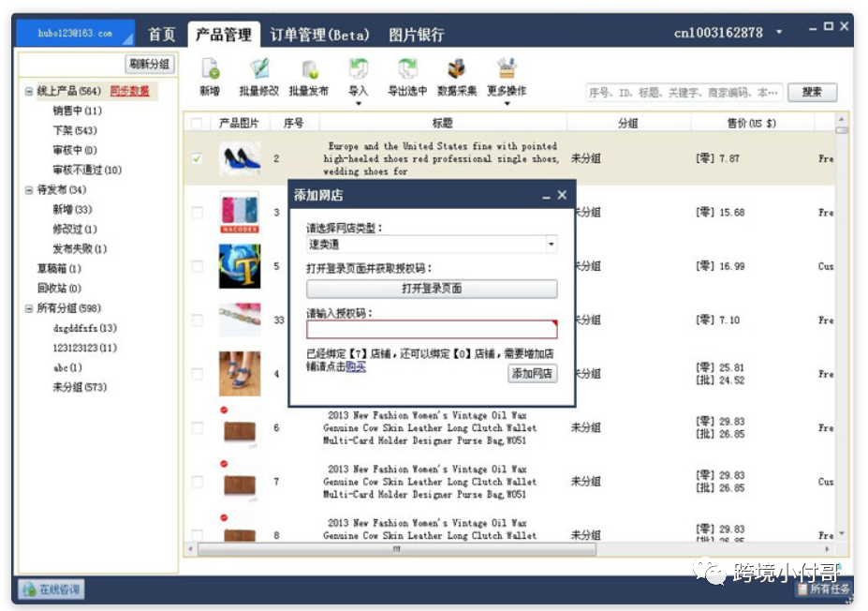Select 下架 (543) in the tree
Screen dimensions: 868x611
tap(75, 131)
